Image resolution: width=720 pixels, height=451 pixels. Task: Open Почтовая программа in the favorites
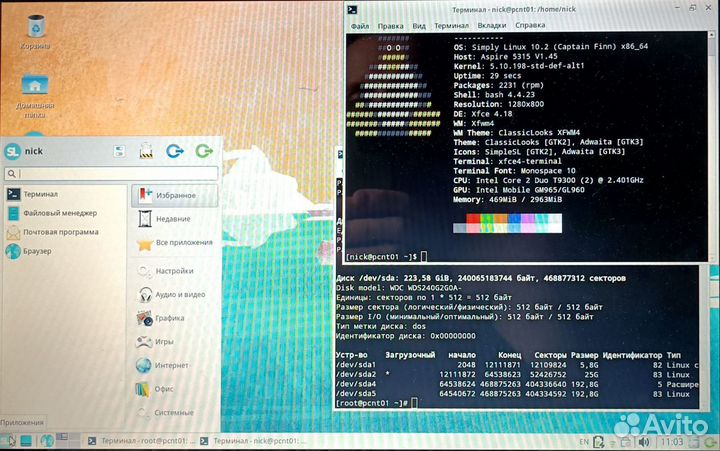(x=63, y=232)
